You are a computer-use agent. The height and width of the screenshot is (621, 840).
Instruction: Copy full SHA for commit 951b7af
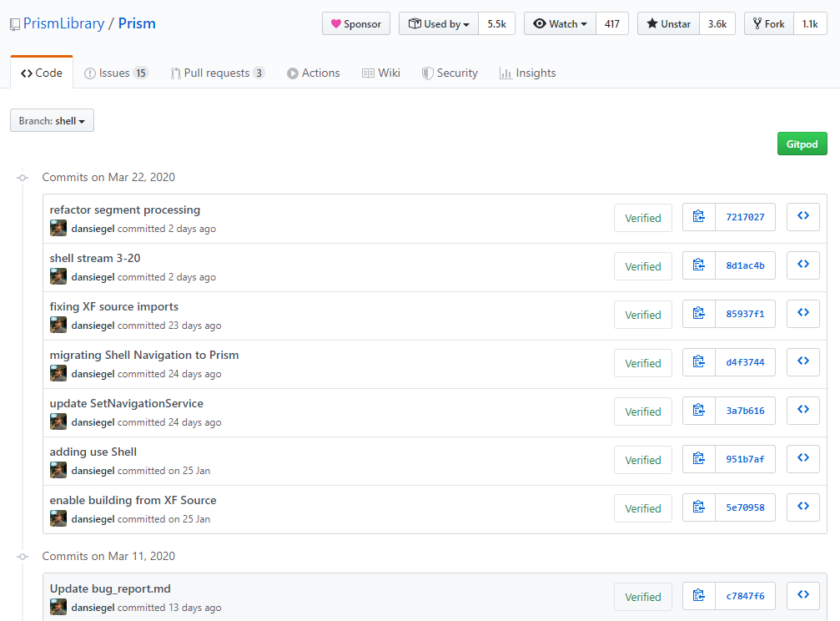coord(698,458)
